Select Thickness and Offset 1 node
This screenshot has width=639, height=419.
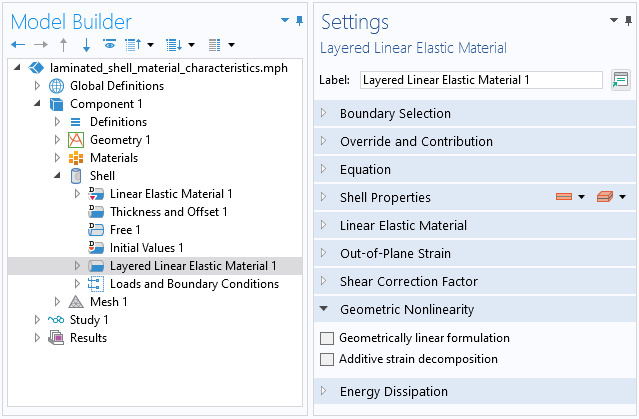point(168,212)
